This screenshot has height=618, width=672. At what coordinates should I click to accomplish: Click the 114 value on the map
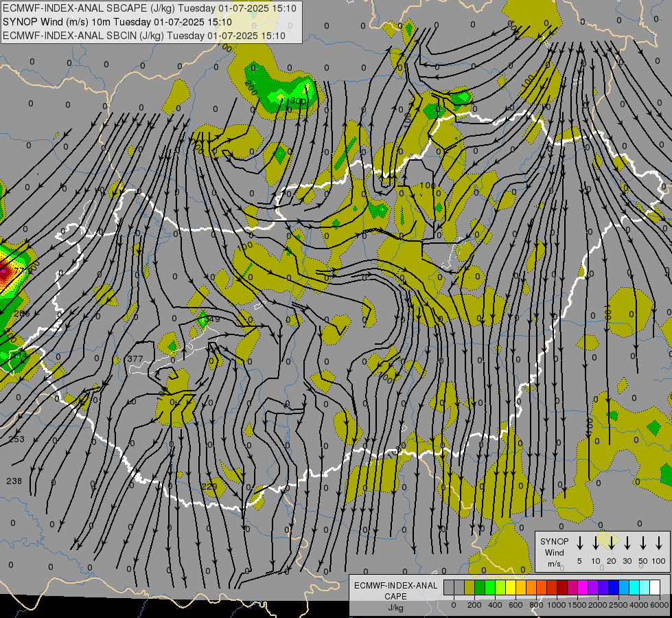pos(19,356)
